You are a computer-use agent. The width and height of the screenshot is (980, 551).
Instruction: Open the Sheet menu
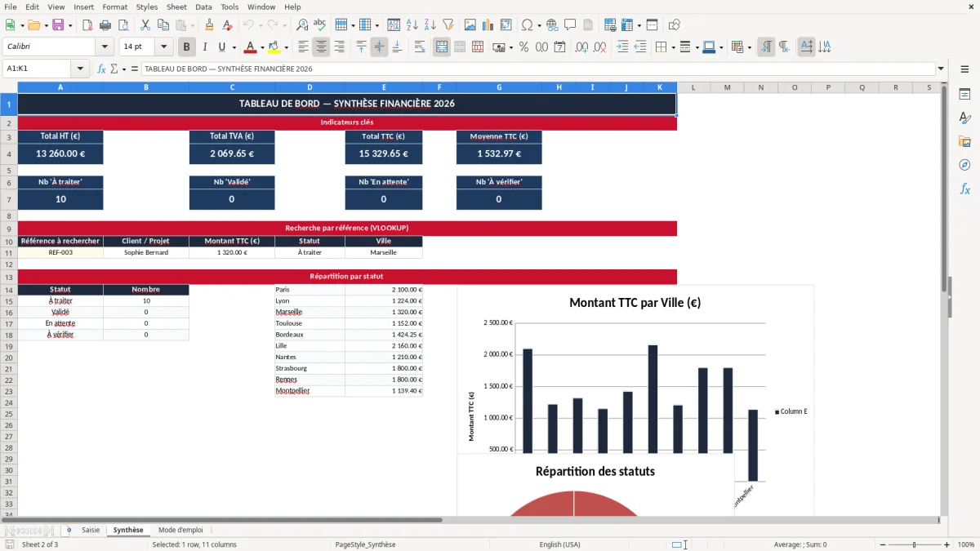pos(176,7)
